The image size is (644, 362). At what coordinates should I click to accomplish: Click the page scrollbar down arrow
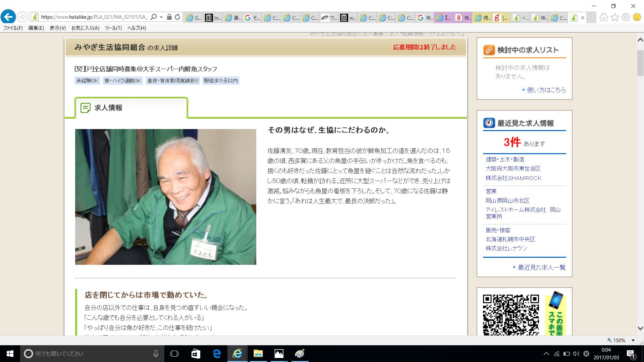640,328
